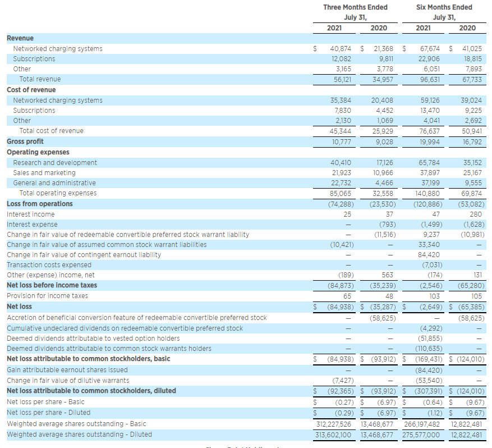This screenshot has width=492, height=448.
Task: Click total revenue value 56,121
Action: click(x=342, y=80)
